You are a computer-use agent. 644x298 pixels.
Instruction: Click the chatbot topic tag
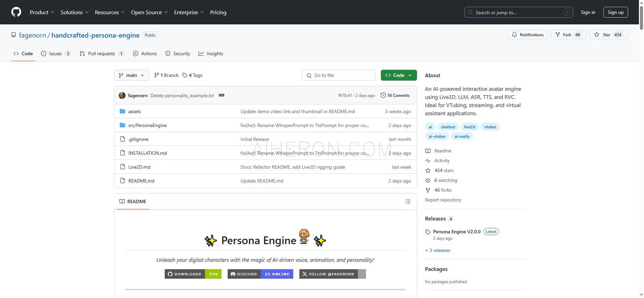point(448,127)
